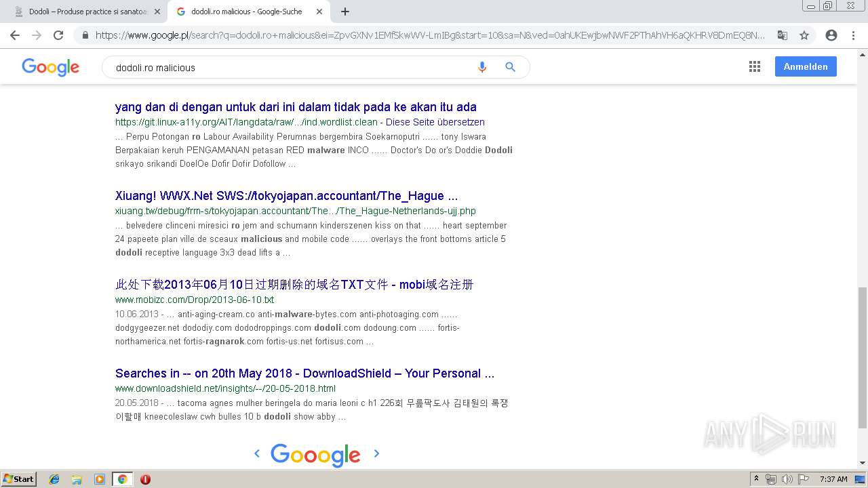Close the Dodoli tab
Screen dimensions: 868x488
pyautogui.click(x=157, y=12)
